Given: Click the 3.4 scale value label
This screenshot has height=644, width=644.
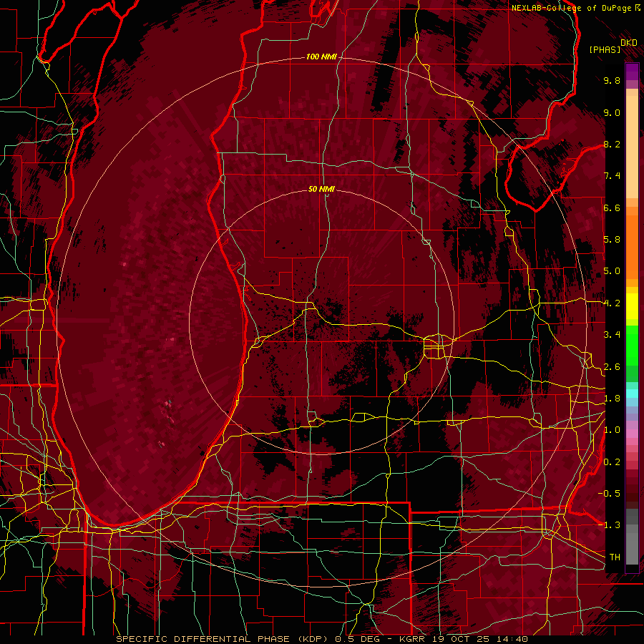Looking at the screenshot, I should (612, 335).
